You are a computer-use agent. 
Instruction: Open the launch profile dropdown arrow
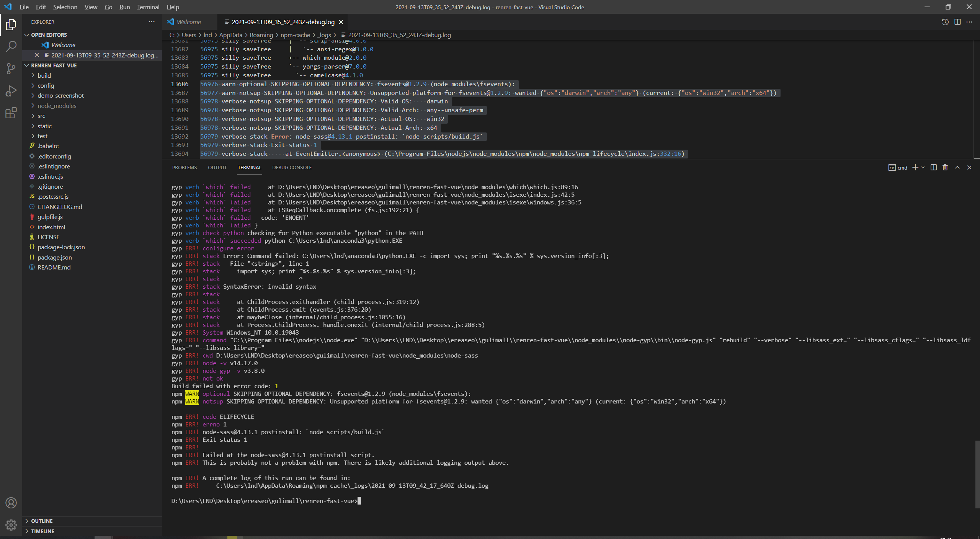tap(923, 168)
